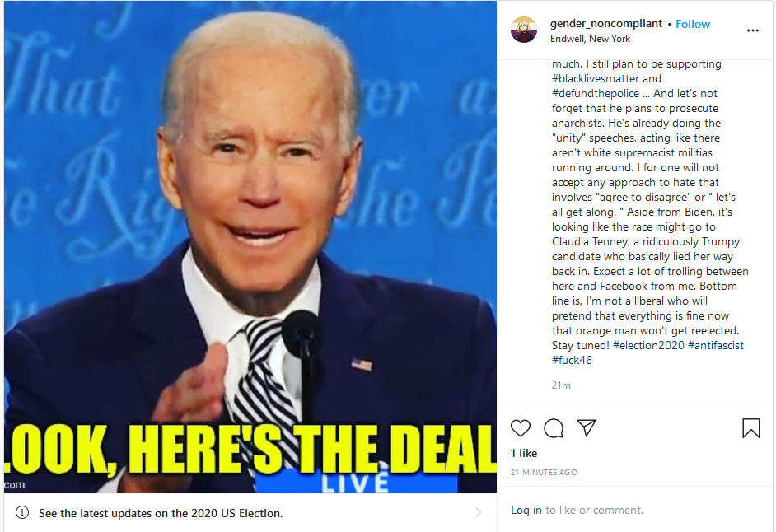The width and height of the screenshot is (776, 532).
Task: Open the #fuck46 hashtag
Action: [x=572, y=360]
